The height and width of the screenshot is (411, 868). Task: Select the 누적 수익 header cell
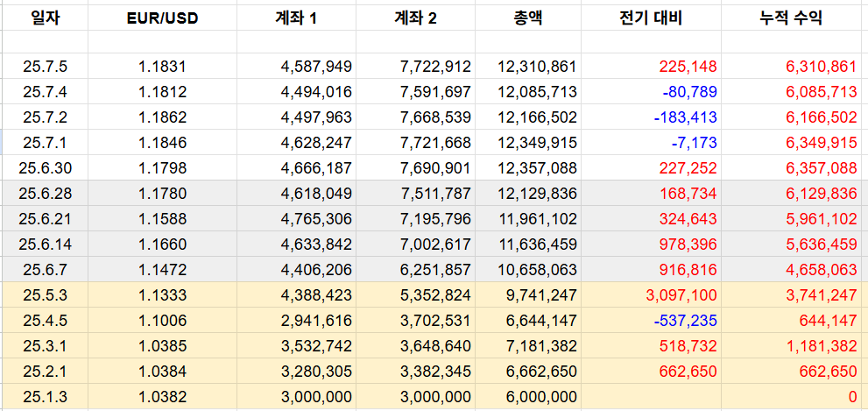coord(791,18)
